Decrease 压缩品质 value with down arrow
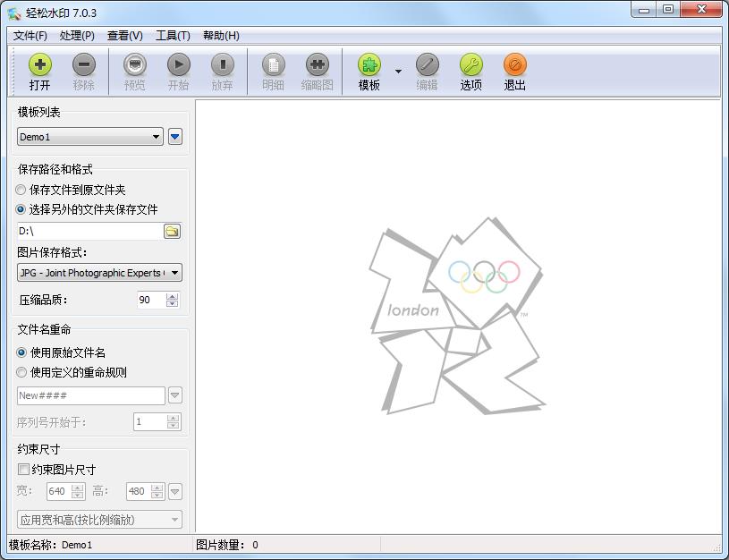The height and width of the screenshot is (560, 729). click(172, 304)
